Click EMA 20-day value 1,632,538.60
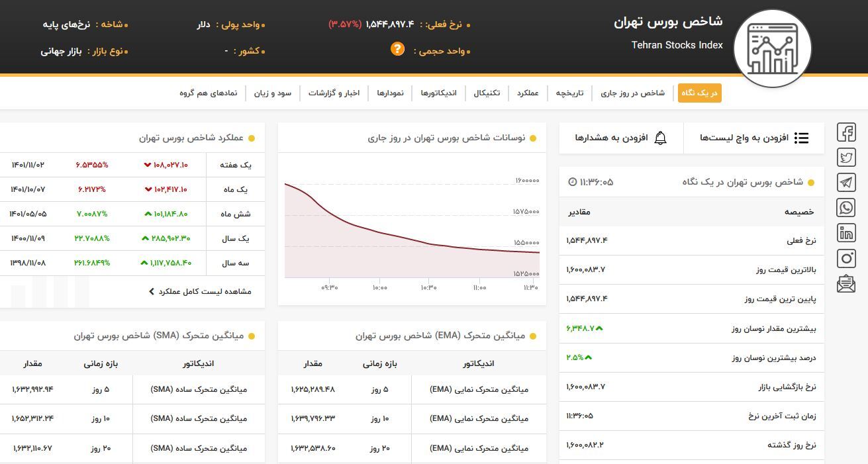 tap(313, 448)
